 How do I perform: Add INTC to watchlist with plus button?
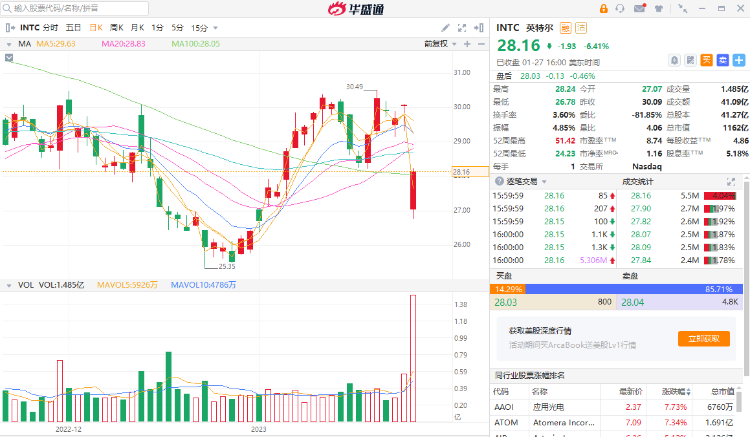739,60
